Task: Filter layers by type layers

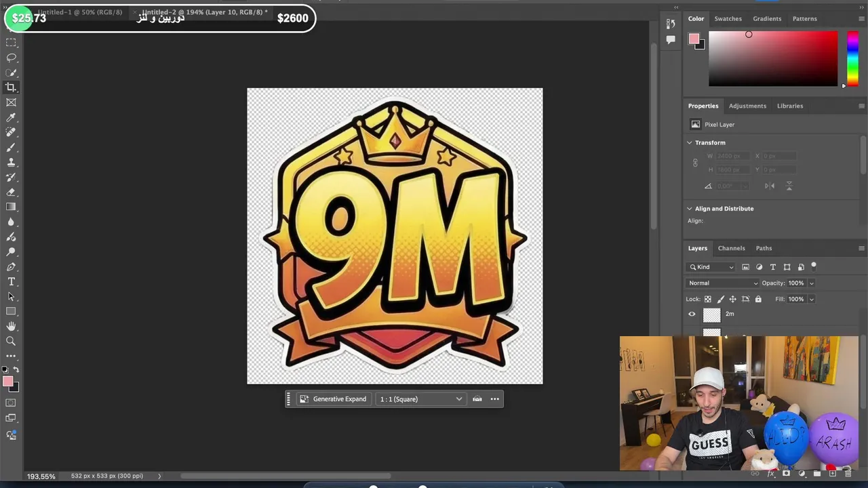Action: [x=772, y=267]
